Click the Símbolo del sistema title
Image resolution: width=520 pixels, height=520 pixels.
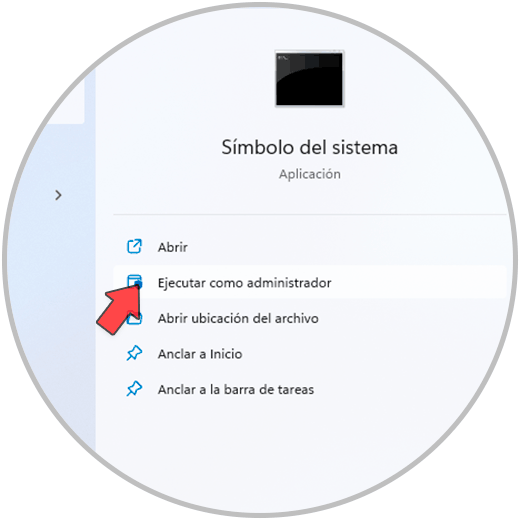click(310, 147)
